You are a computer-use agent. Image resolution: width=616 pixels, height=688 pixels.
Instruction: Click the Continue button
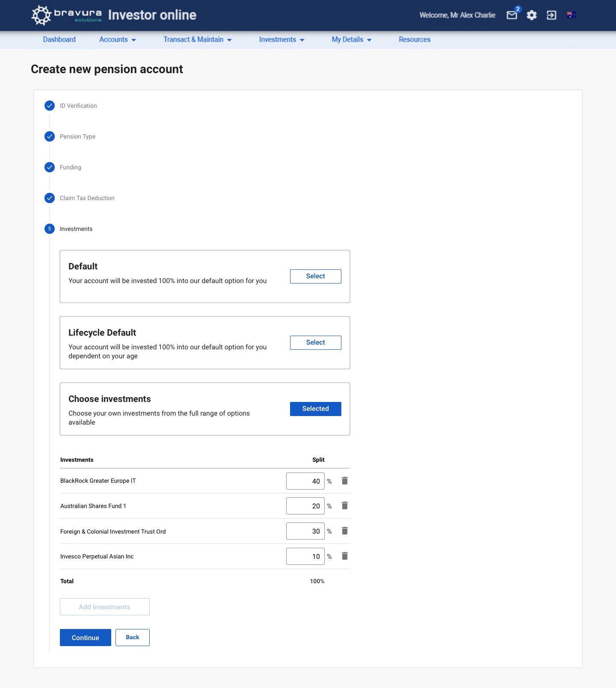86,638
